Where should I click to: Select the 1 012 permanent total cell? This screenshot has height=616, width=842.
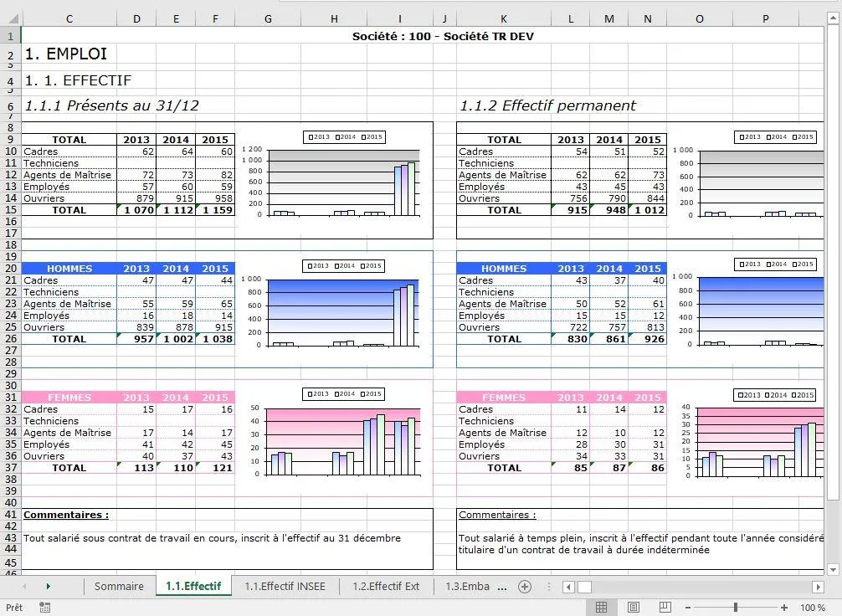(648, 210)
